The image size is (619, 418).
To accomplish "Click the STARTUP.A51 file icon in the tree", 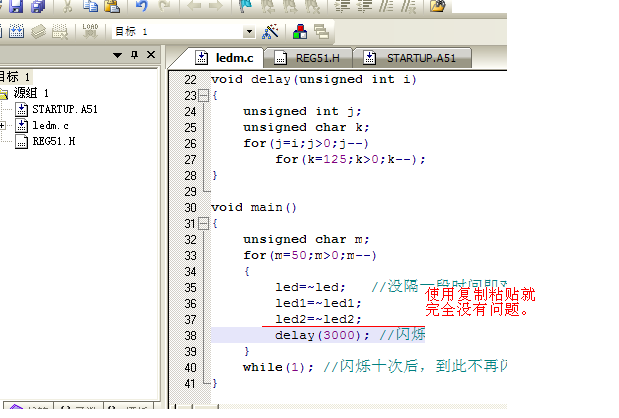I will click(22, 109).
